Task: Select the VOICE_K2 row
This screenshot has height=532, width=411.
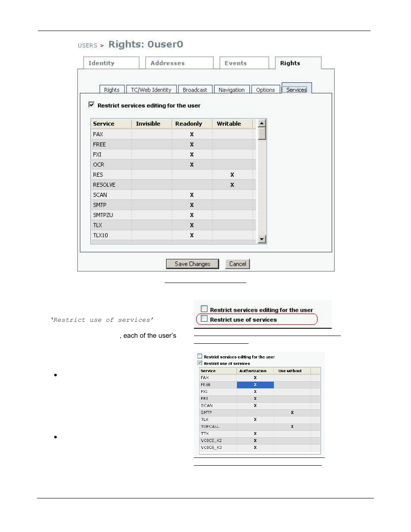Action: 260,440
